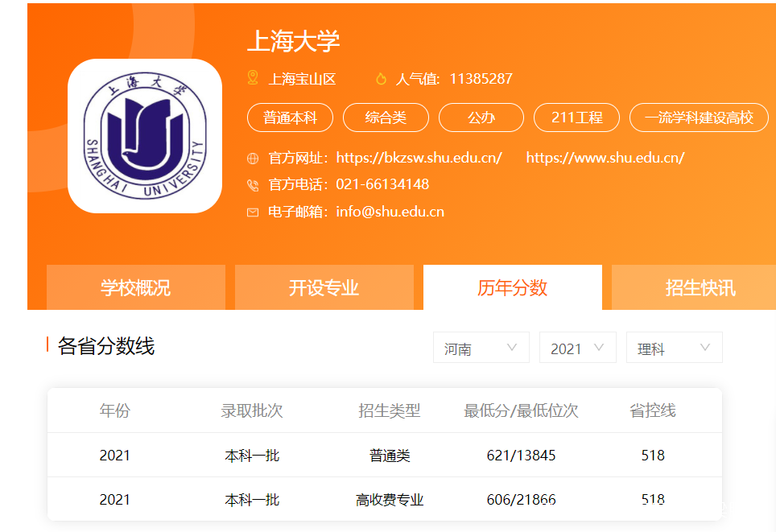This screenshot has height=532, width=776.
Task: Click 518 in the 普通类 row
Action: [x=653, y=456]
